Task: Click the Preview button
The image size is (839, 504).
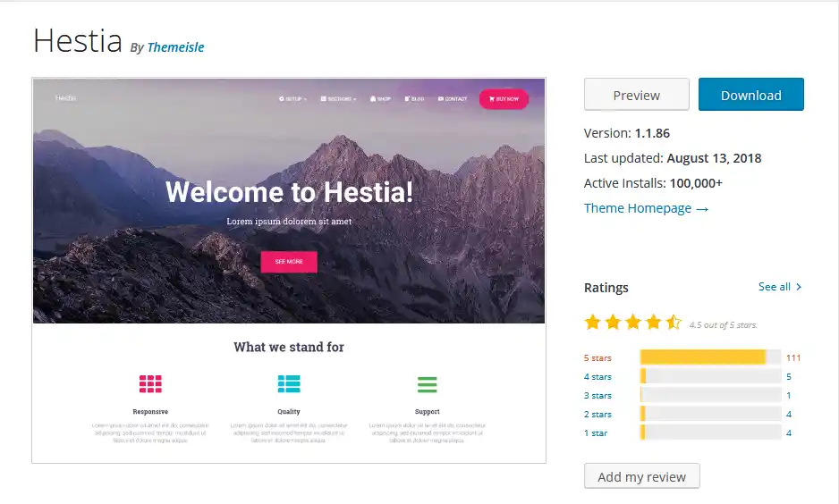Action: tap(636, 95)
